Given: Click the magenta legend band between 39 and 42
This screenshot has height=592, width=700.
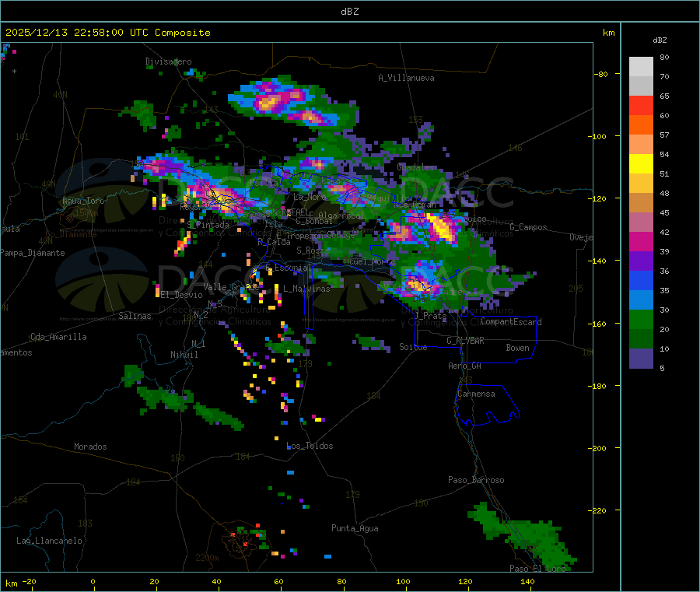Looking at the screenshot, I should click(641, 241).
